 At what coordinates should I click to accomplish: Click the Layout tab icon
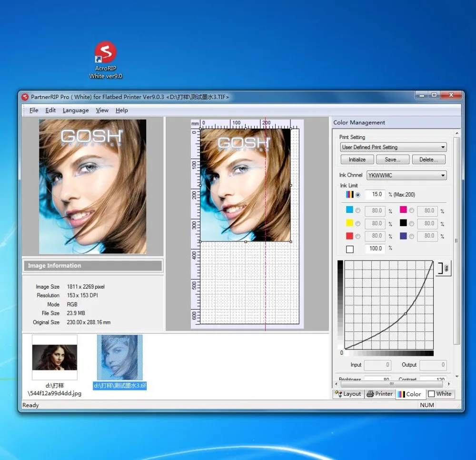(338, 394)
